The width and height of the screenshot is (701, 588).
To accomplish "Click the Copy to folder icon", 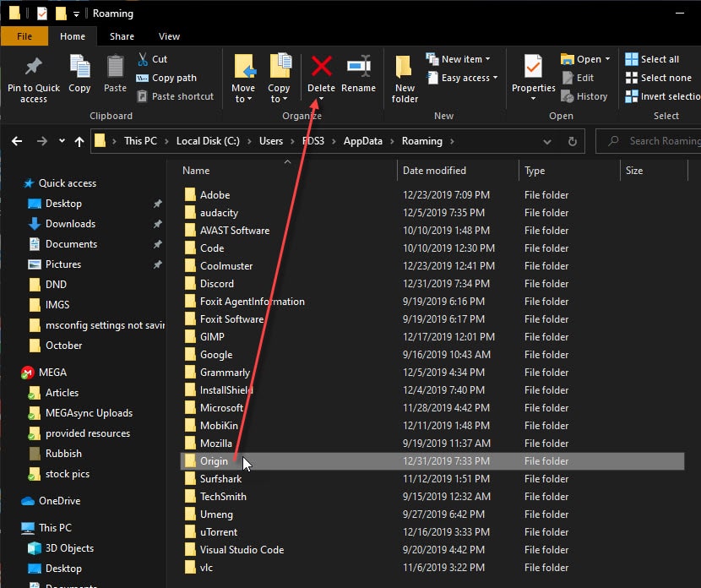I will tap(280, 66).
